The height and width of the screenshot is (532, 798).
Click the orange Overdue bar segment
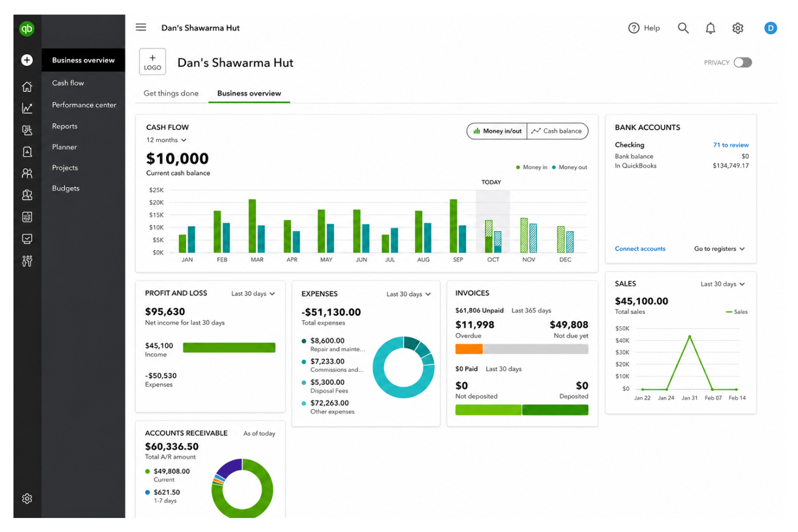click(469, 349)
